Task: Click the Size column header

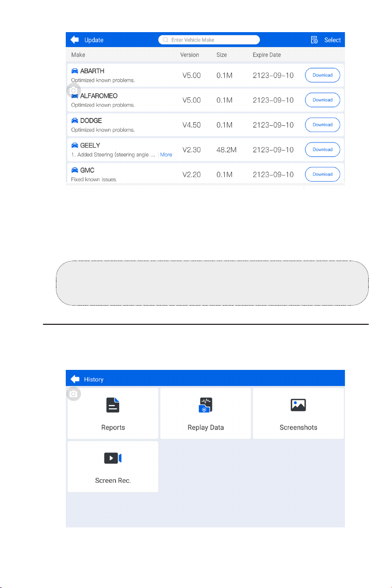Action: [222, 55]
